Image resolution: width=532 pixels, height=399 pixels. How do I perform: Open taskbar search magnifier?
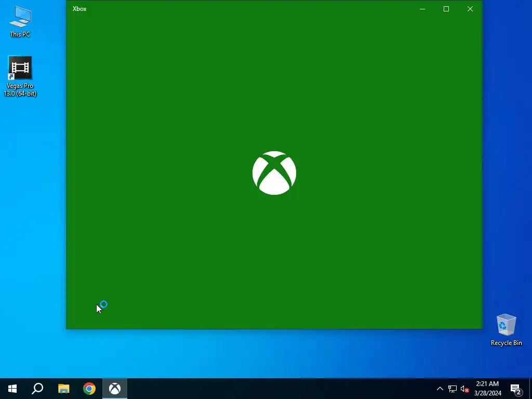click(37, 389)
